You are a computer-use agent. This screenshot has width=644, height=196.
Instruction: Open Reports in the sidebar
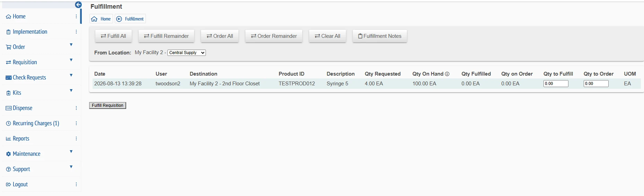tap(21, 139)
